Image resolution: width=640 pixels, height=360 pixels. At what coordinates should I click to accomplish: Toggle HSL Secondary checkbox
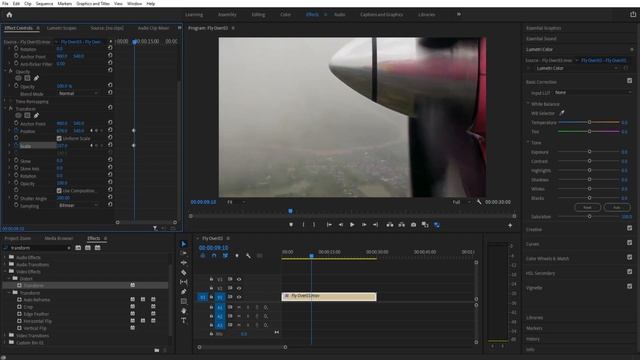(x=629, y=272)
